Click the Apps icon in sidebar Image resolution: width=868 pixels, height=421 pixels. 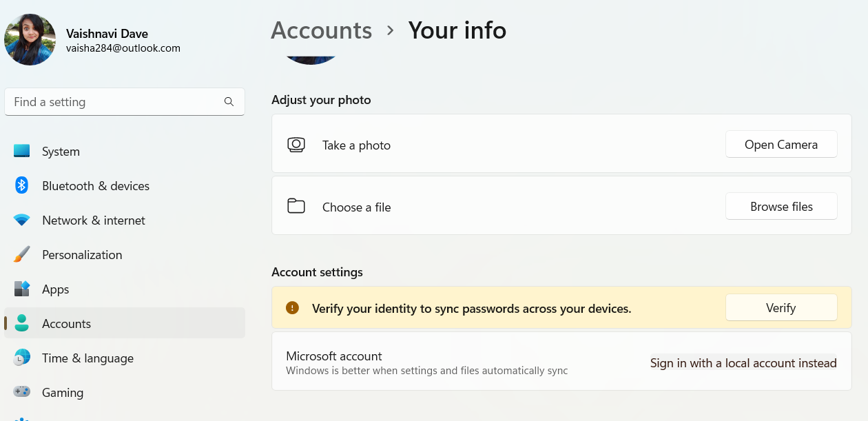pyautogui.click(x=22, y=289)
